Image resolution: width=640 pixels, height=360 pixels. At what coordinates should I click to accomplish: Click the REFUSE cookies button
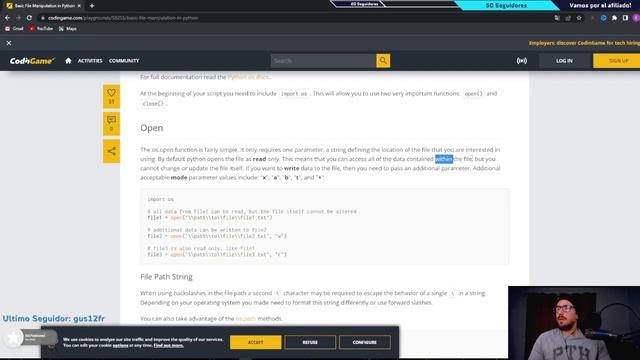(x=310, y=342)
